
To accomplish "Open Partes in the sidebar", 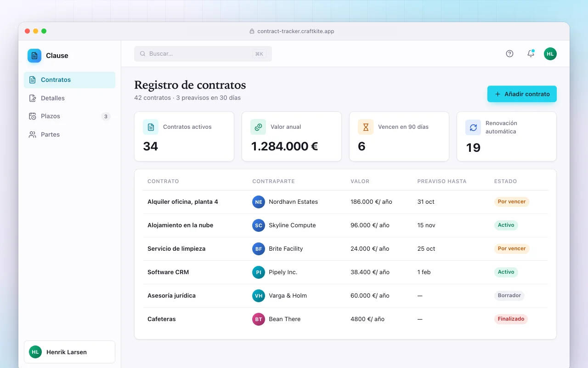I will point(69,135).
